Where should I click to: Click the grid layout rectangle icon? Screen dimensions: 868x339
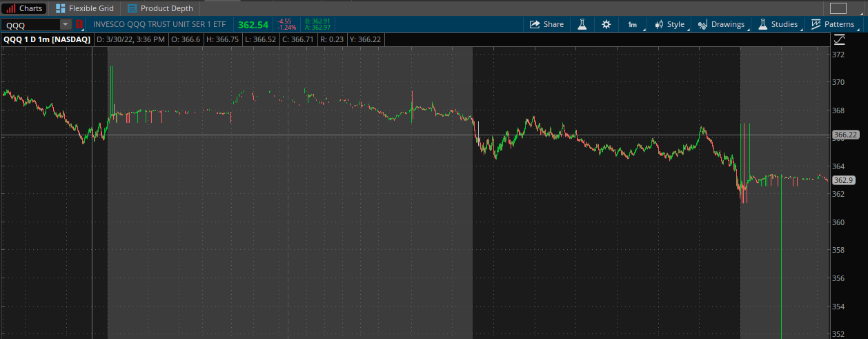pyautogui.click(x=838, y=8)
